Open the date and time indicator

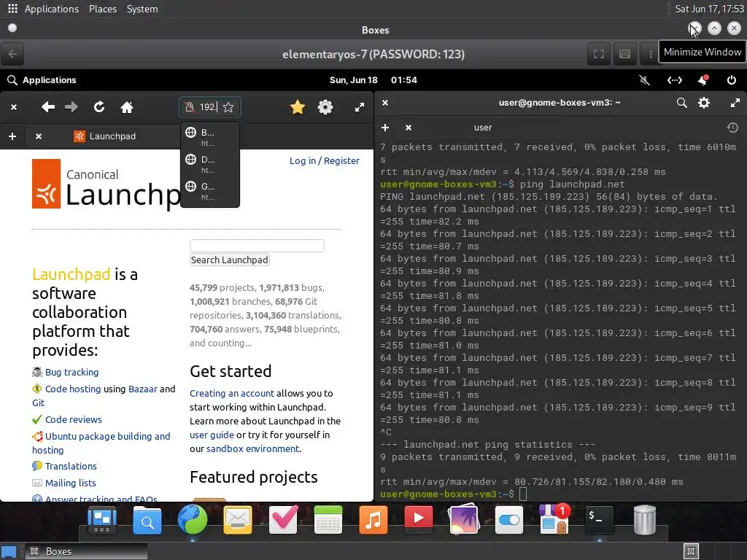tap(373, 80)
